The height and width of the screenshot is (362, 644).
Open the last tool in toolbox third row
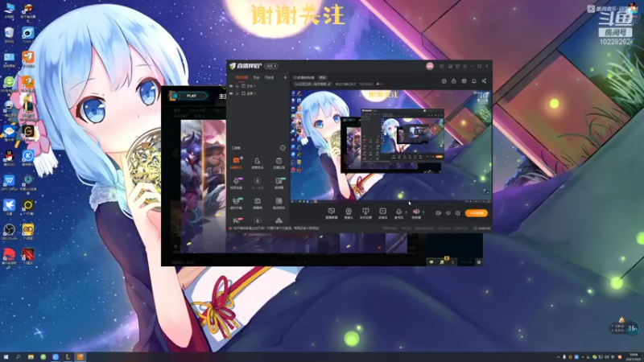pos(279,204)
